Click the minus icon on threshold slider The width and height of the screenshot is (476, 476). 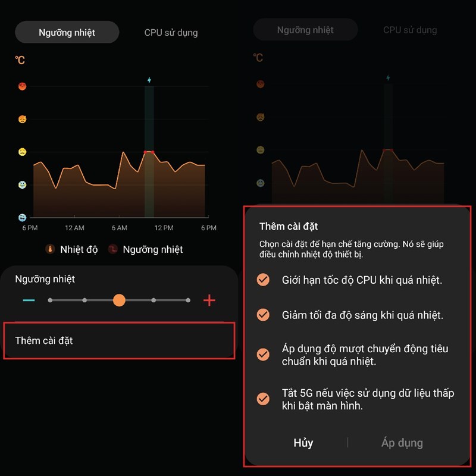[29, 300]
